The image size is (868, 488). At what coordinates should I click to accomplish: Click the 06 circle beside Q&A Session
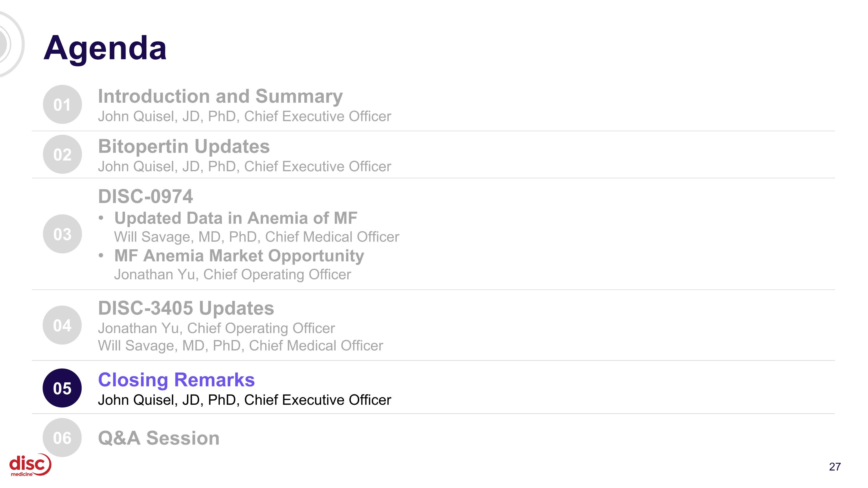62,437
